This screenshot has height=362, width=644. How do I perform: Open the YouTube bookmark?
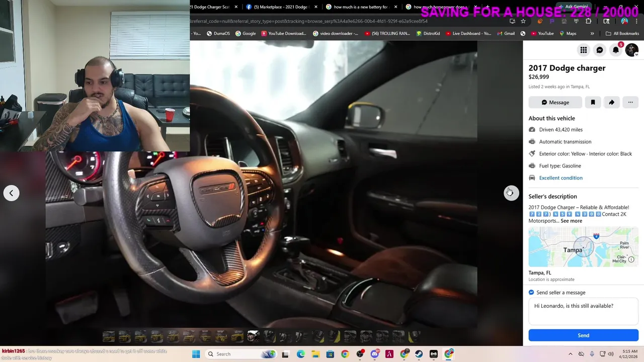(x=542, y=34)
